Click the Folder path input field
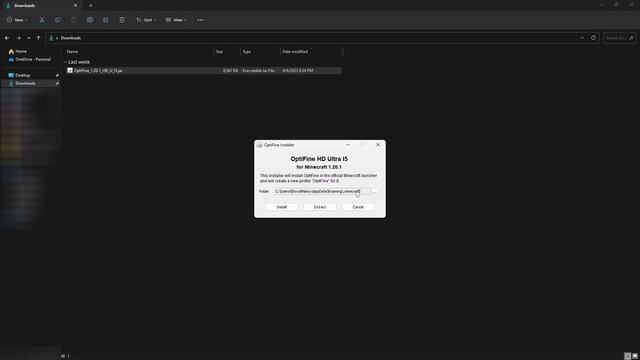640x360 pixels. tap(322, 191)
